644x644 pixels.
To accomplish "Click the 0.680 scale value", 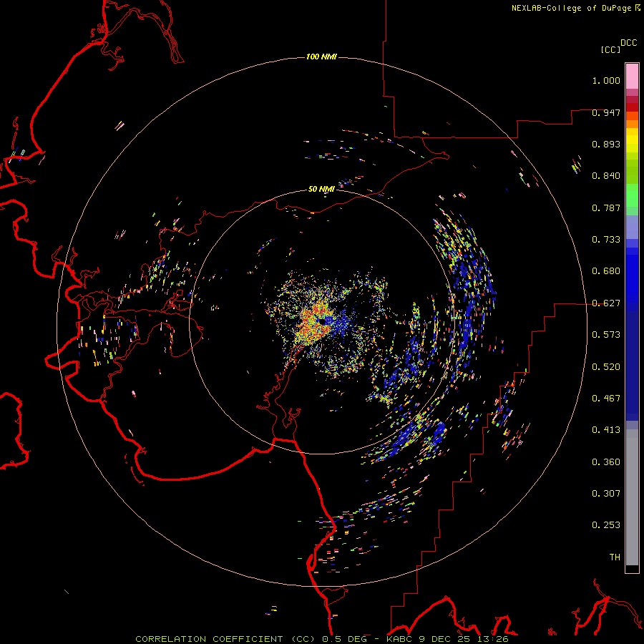I will coord(606,271).
